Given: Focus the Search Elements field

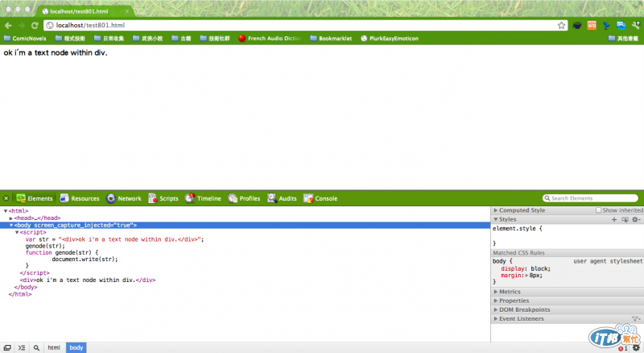Looking at the screenshot, I should point(590,198).
